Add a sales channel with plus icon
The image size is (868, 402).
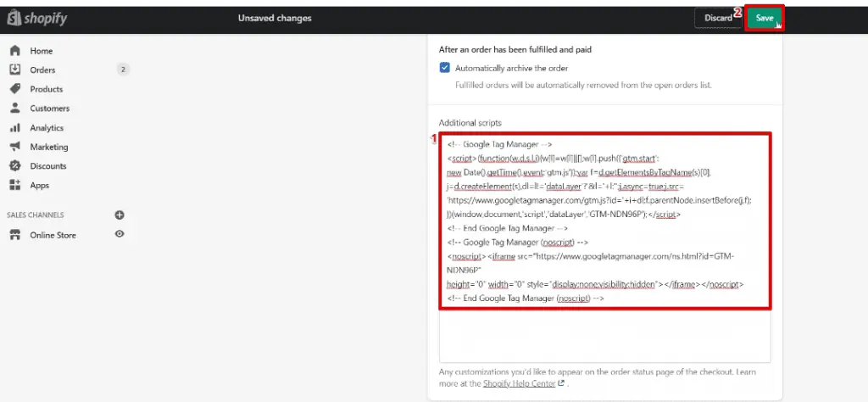[119, 215]
